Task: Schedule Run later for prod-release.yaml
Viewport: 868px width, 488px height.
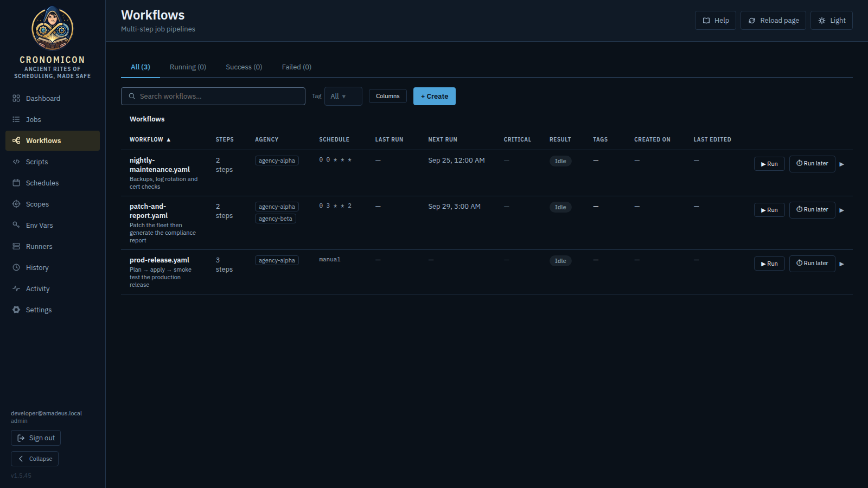Action: pos(812,264)
